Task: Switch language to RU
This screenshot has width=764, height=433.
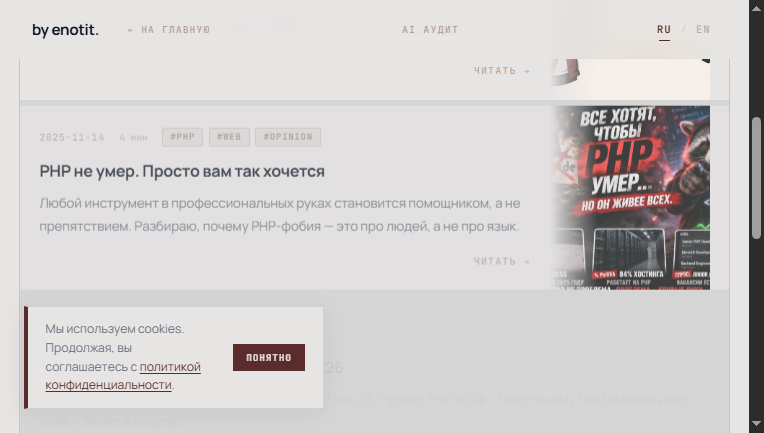Action: [664, 30]
